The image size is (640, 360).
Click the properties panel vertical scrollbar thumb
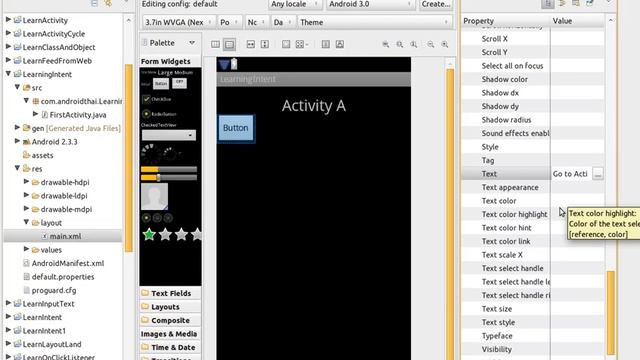[611, 312]
